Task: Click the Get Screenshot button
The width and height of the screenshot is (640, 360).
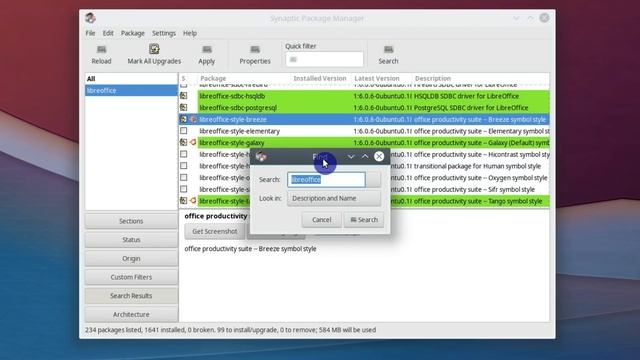Action: [215, 231]
